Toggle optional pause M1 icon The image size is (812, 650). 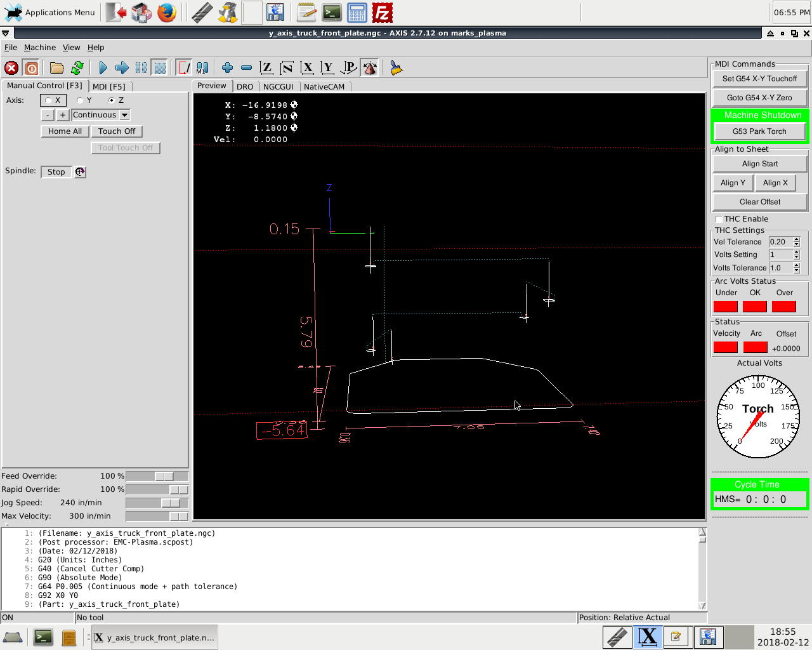click(x=202, y=68)
